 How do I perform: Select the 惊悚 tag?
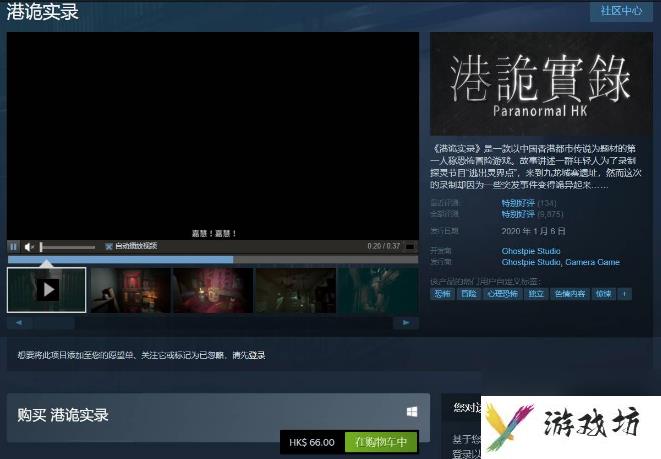[x=603, y=294]
